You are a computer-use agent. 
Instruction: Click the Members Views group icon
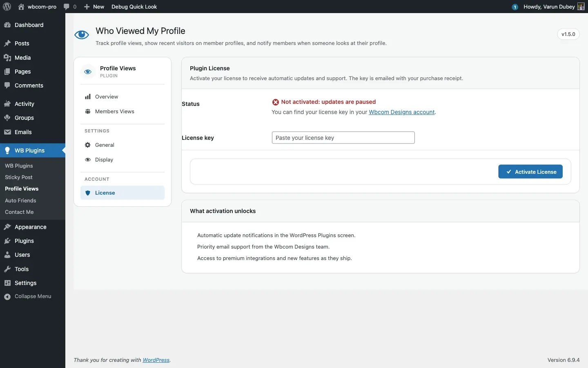point(88,111)
